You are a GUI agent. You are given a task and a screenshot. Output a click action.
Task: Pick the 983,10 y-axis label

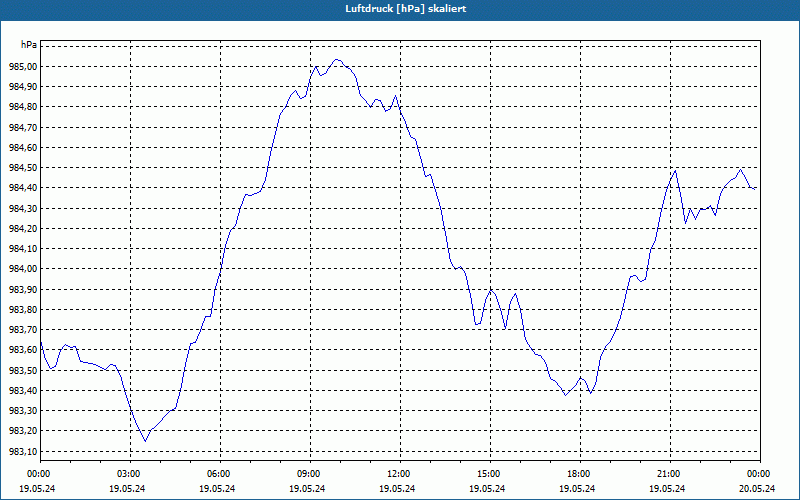tap(23, 452)
